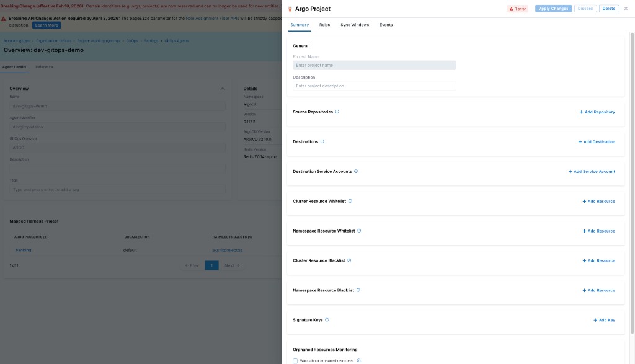This screenshot has width=635, height=364.
Task: Click the Namespace Resource Whitelist info icon
Action: (x=359, y=231)
